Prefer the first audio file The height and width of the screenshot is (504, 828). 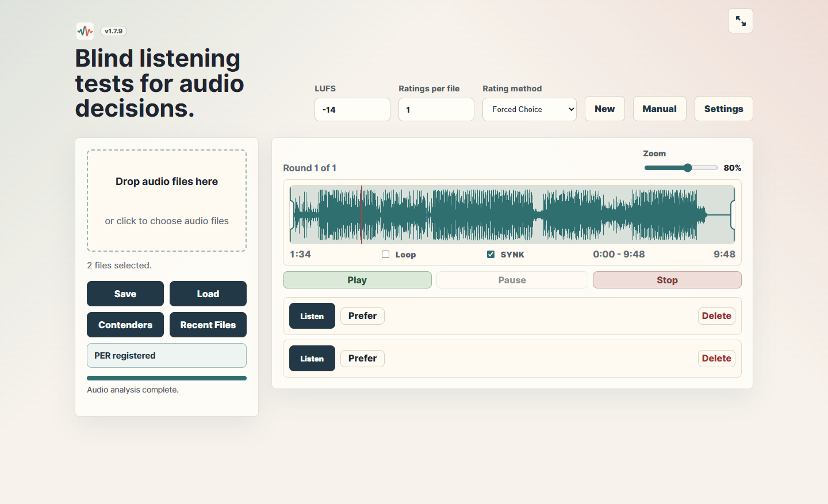[x=362, y=316]
